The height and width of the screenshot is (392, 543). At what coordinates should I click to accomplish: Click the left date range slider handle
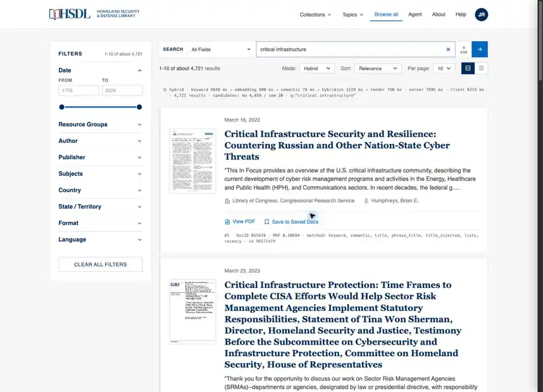coord(61,107)
